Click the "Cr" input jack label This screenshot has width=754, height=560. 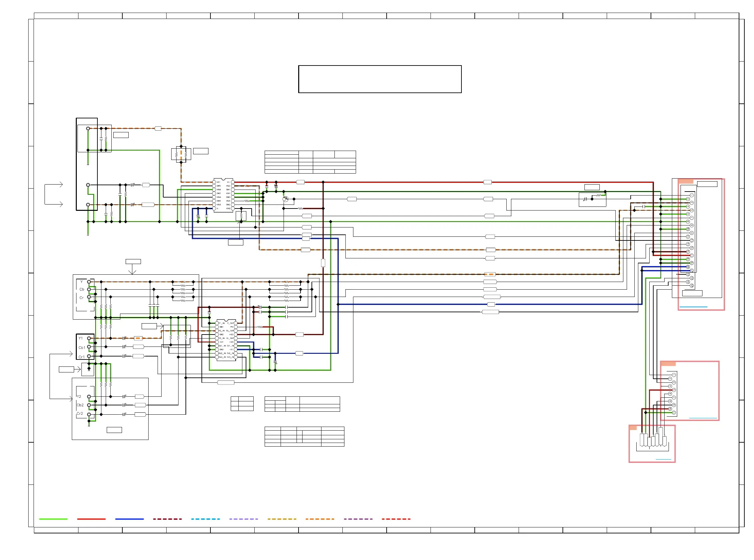coord(81,298)
